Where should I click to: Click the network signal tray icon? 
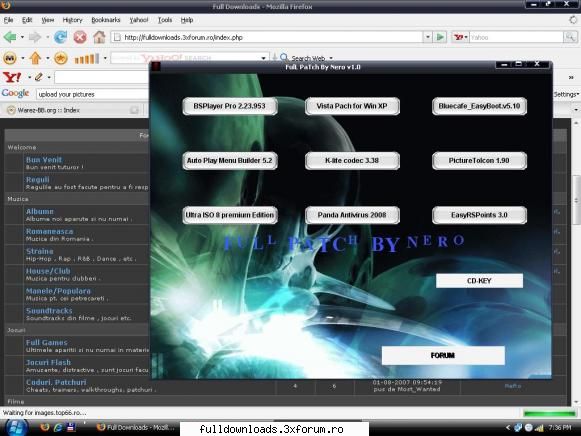(x=539, y=428)
